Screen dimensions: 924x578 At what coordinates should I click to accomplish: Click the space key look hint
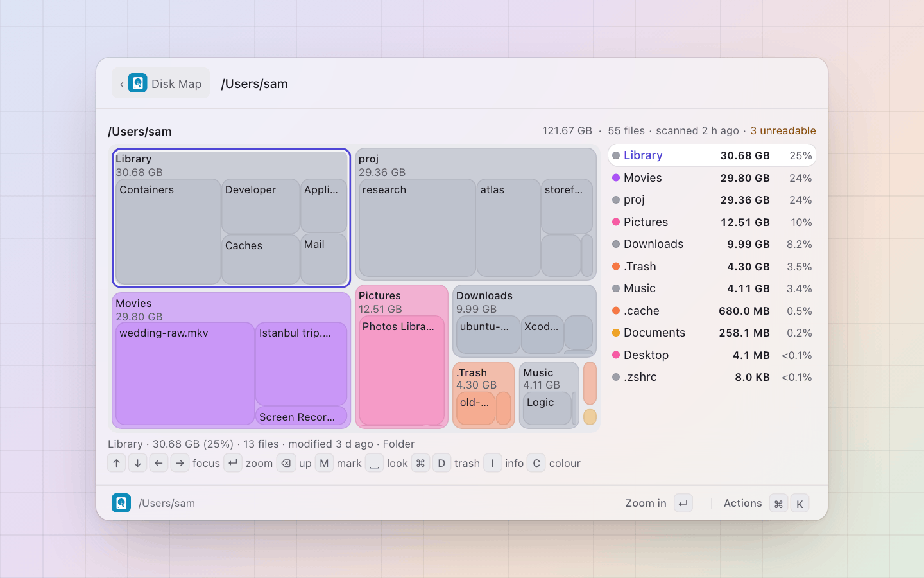coord(374,463)
